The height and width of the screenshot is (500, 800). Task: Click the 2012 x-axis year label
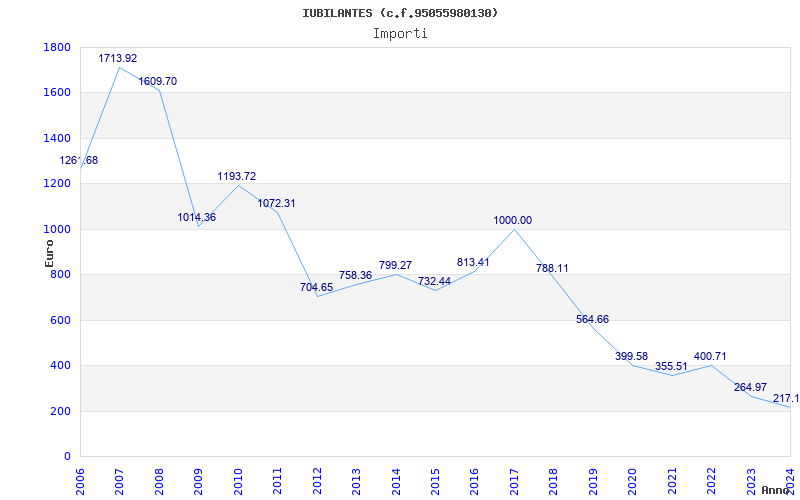click(317, 477)
